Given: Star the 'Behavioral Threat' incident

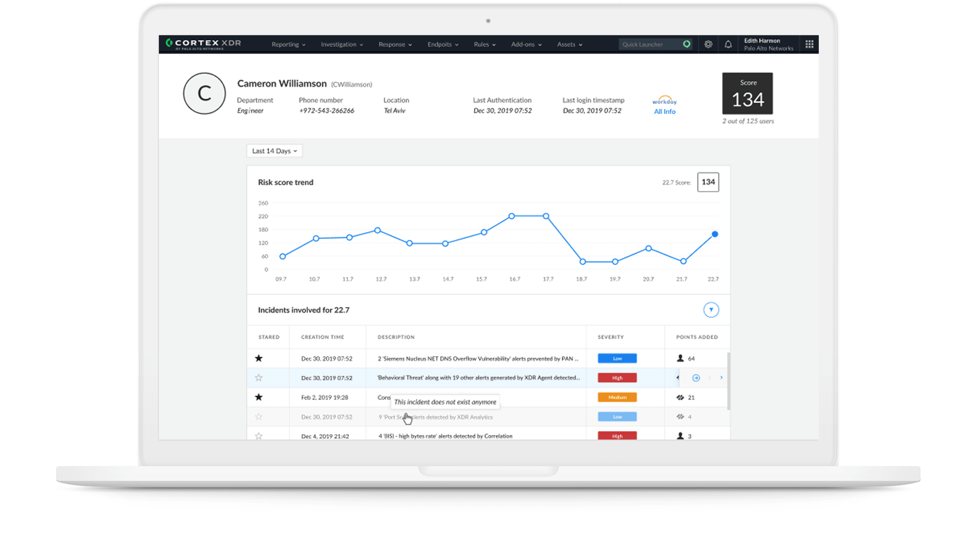Looking at the screenshot, I should pos(259,378).
